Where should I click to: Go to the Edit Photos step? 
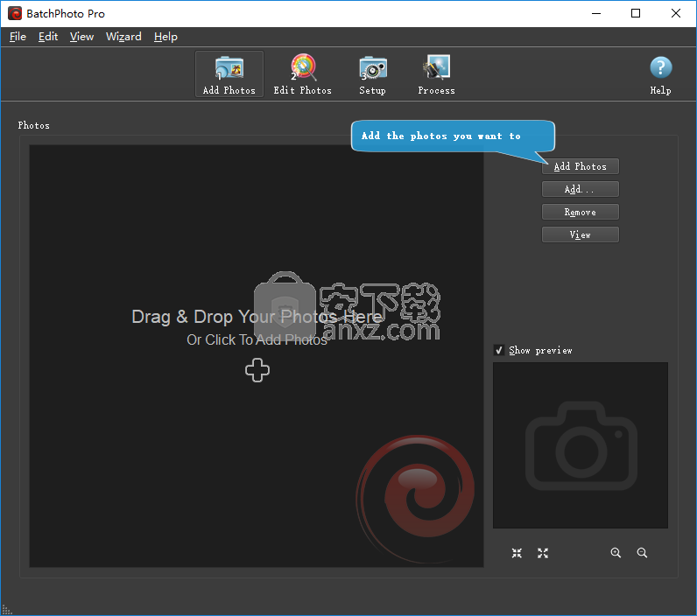(302, 73)
